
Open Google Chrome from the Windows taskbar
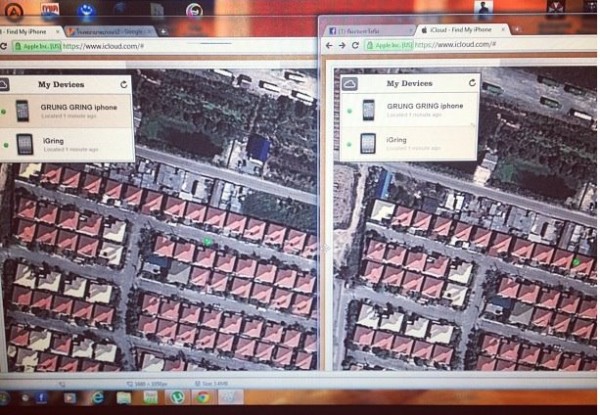coord(203,399)
